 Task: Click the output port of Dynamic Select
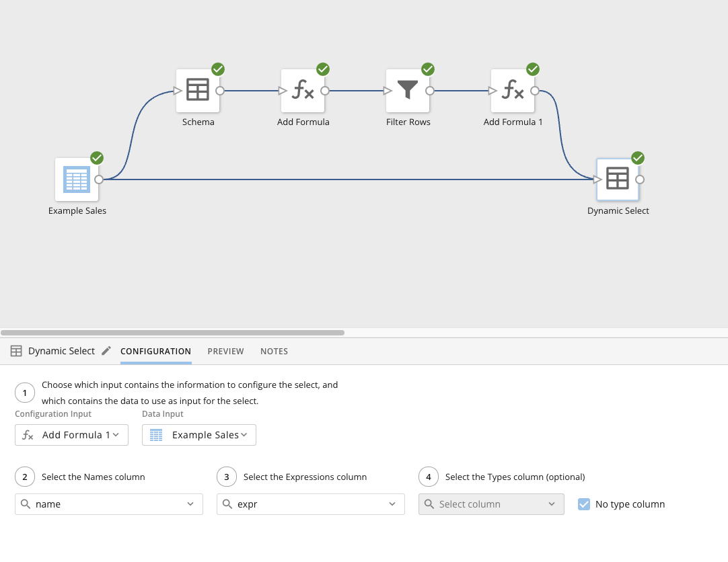640,179
